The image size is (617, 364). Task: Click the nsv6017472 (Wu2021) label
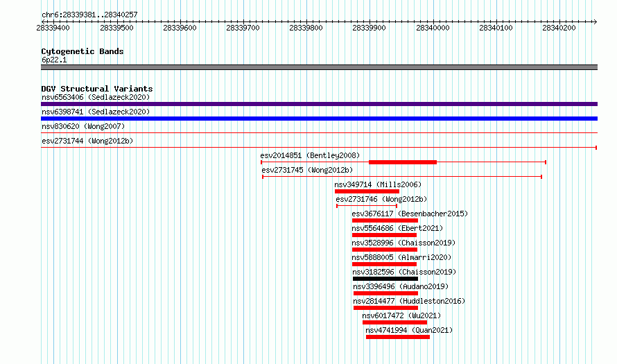point(401,315)
